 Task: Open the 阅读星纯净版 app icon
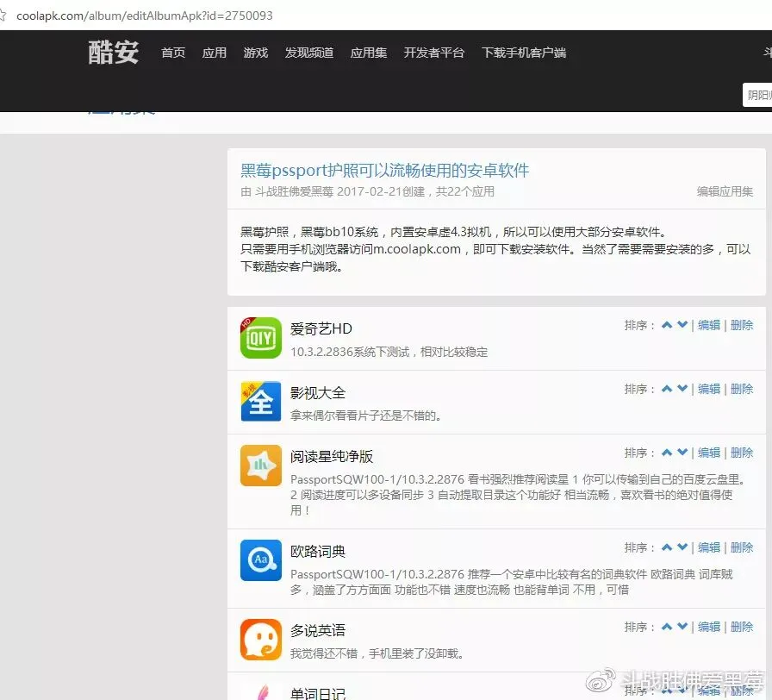coord(261,466)
